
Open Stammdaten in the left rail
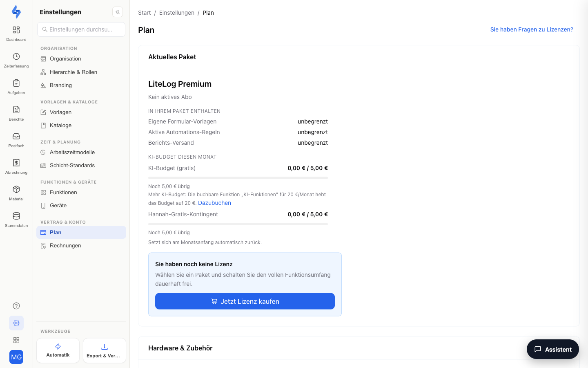tap(16, 220)
